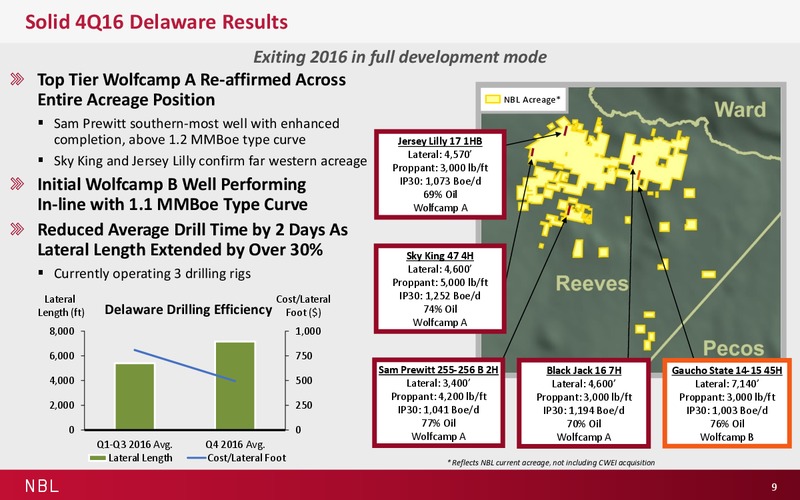
Task: Select the 70% Oil text
Action: [584, 423]
